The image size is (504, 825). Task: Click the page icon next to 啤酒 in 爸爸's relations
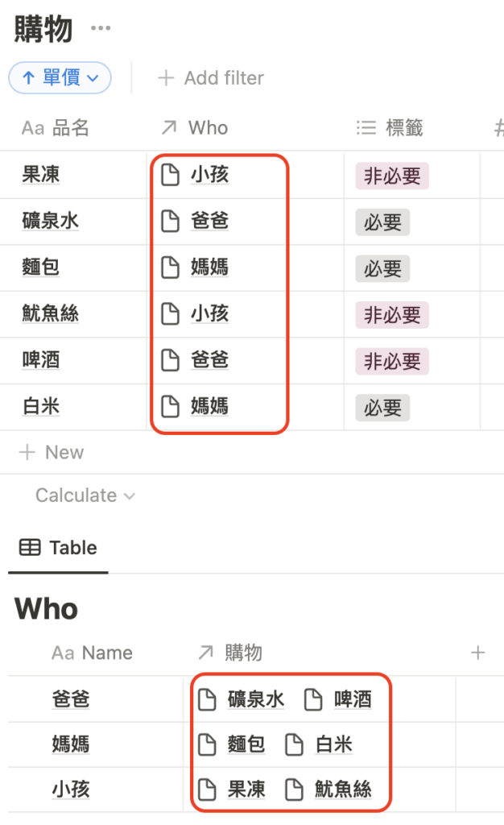(x=312, y=699)
